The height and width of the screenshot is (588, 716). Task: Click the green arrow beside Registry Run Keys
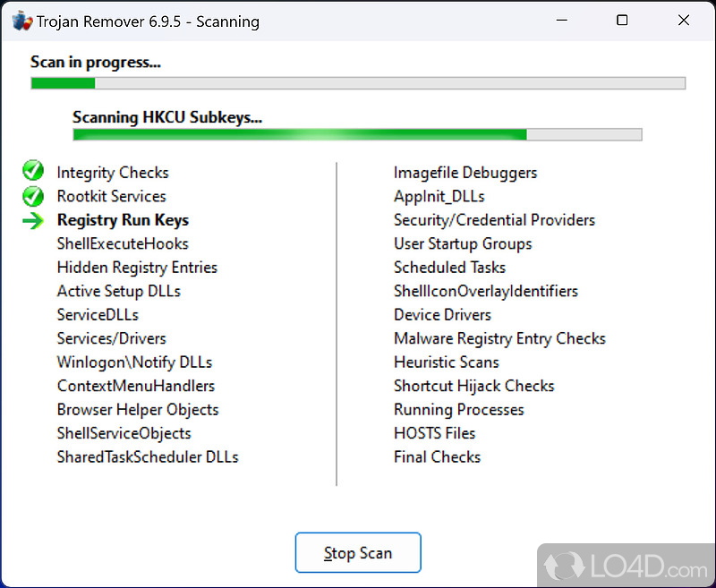(33, 220)
